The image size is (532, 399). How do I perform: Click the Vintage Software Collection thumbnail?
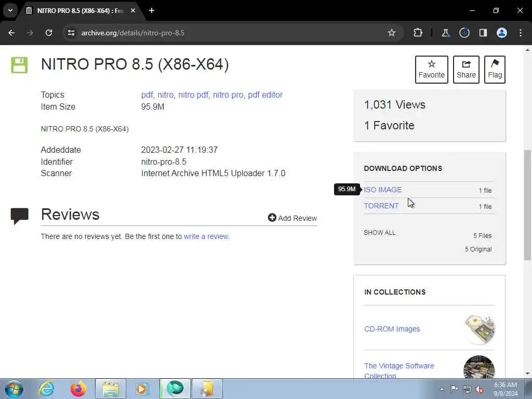click(479, 367)
